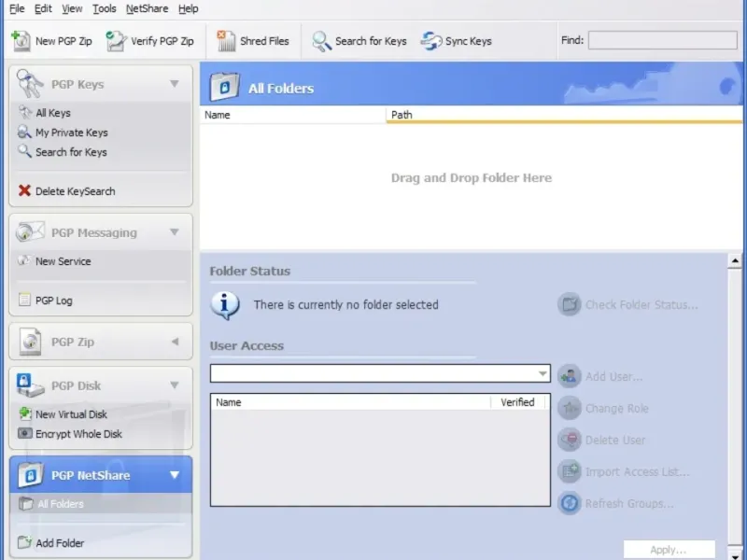Click the Add User... label
The width and height of the screenshot is (747, 560).
(x=613, y=376)
